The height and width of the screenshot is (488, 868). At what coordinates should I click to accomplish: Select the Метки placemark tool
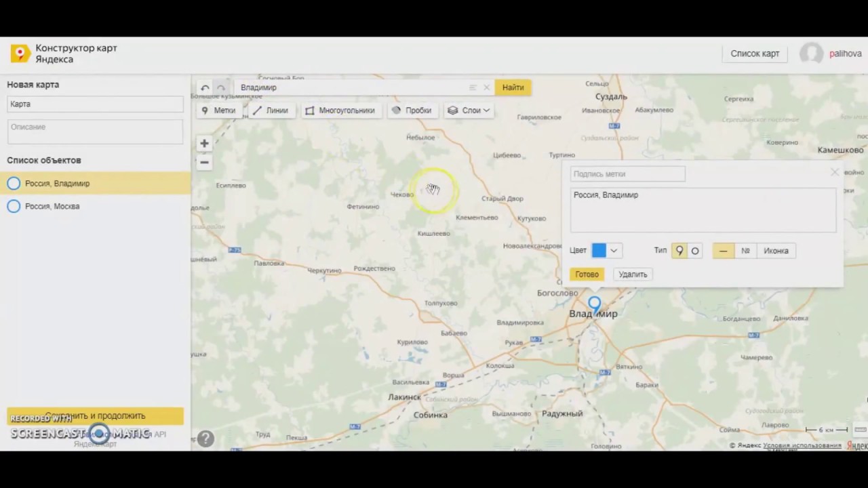tap(219, 110)
